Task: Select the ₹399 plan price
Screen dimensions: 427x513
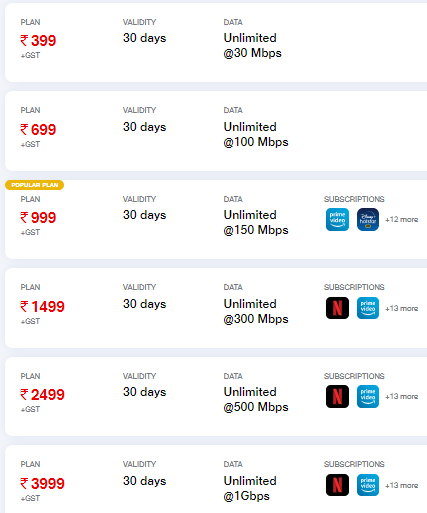Action: [x=38, y=41]
